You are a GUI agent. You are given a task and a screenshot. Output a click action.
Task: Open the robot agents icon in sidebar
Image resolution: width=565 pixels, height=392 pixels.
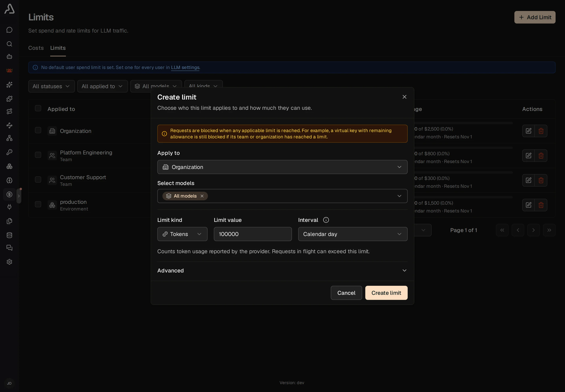click(9, 57)
